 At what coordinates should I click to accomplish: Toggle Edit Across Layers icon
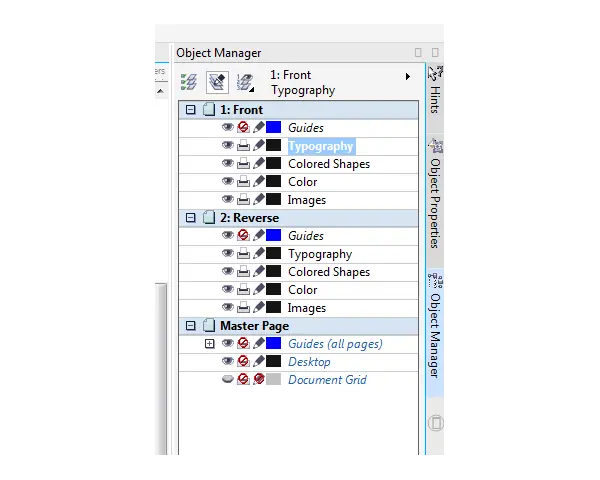click(217, 82)
